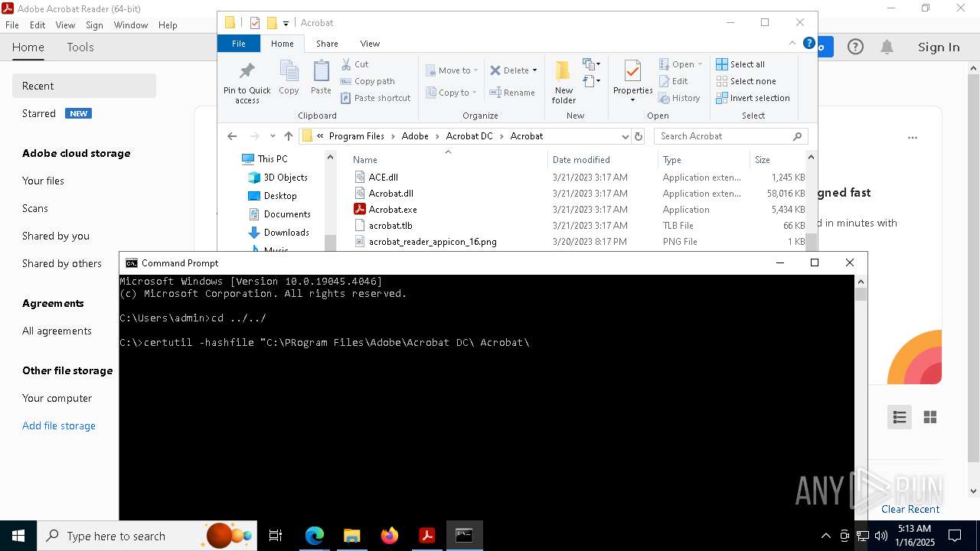Switch Acrobat recent files to list view

(x=900, y=417)
